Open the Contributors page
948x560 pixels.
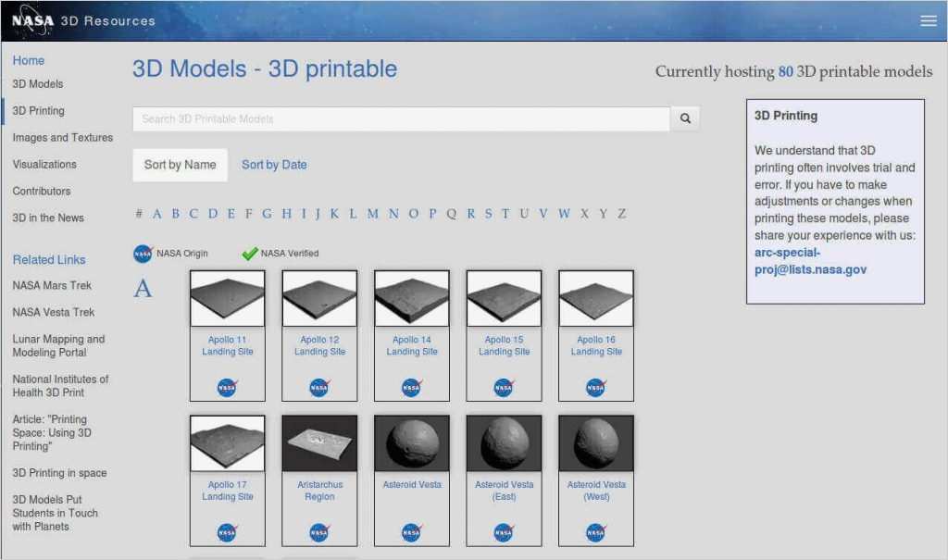[x=44, y=191]
